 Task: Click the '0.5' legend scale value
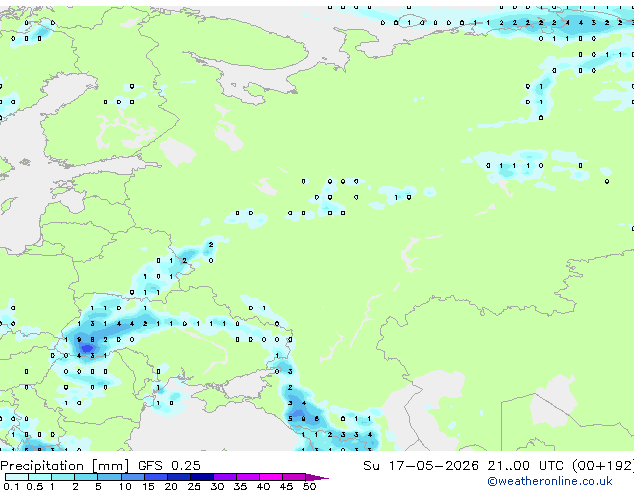coord(34,486)
